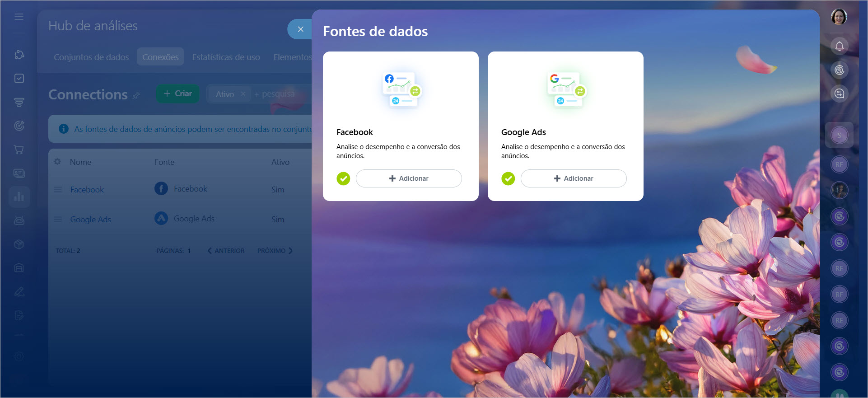Go to previous page with Anterior
This screenshot has height=398, width=868.
click(226, 251)
